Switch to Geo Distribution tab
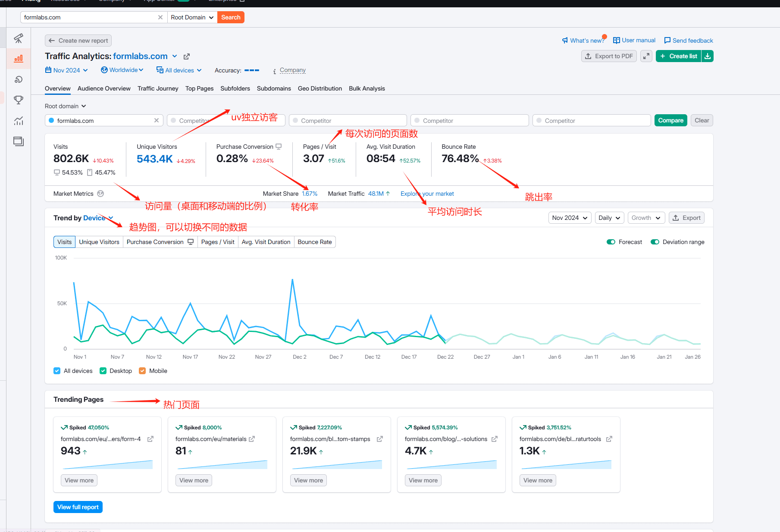This screenshot has width=780, height=532. click(320, 88)
